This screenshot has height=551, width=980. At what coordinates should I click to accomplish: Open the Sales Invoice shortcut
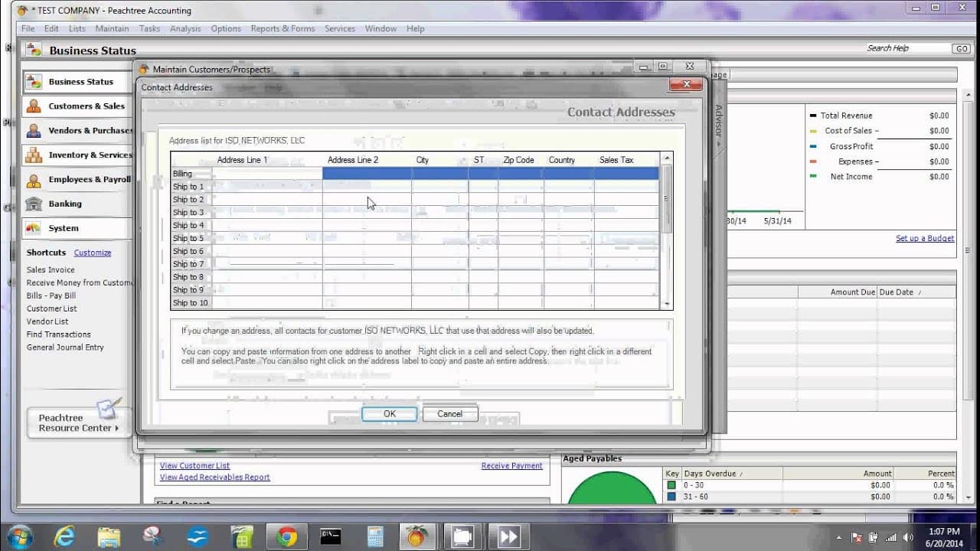point(51,270)
